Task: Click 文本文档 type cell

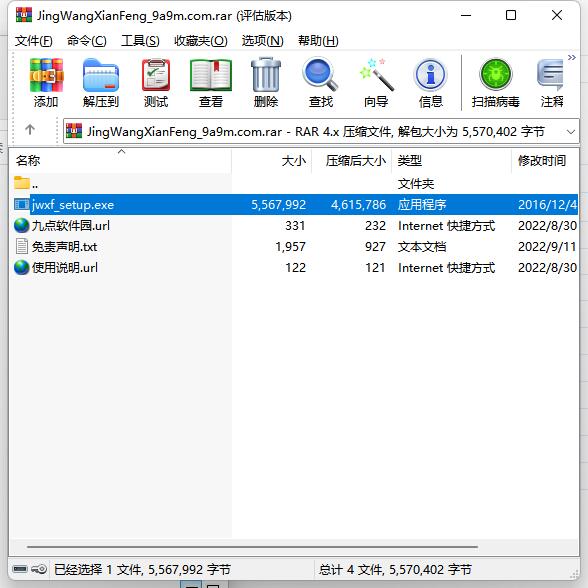Action: [422, 247]
